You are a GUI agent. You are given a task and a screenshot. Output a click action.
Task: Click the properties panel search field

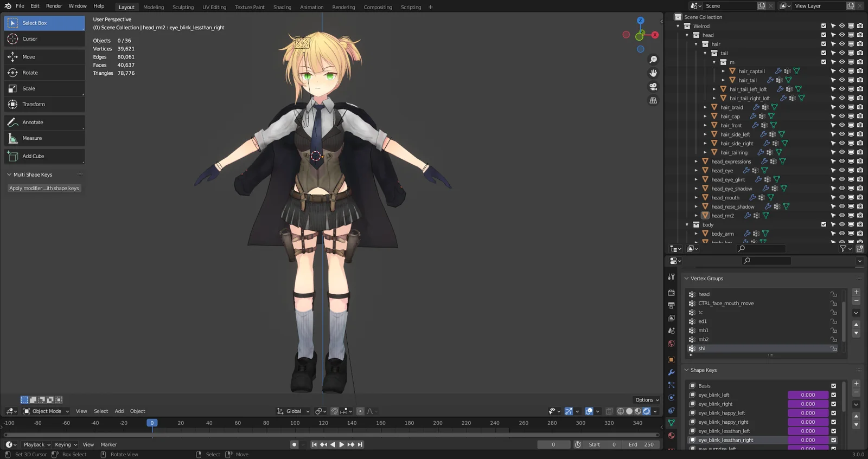click(x=766, y=261)
